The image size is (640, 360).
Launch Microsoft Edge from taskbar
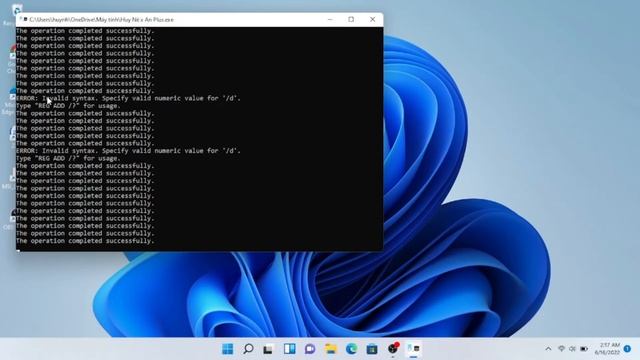[351, 349]
